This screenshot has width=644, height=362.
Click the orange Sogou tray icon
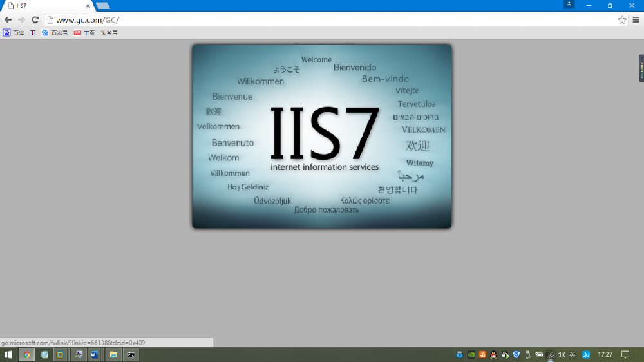click(482, 355)
